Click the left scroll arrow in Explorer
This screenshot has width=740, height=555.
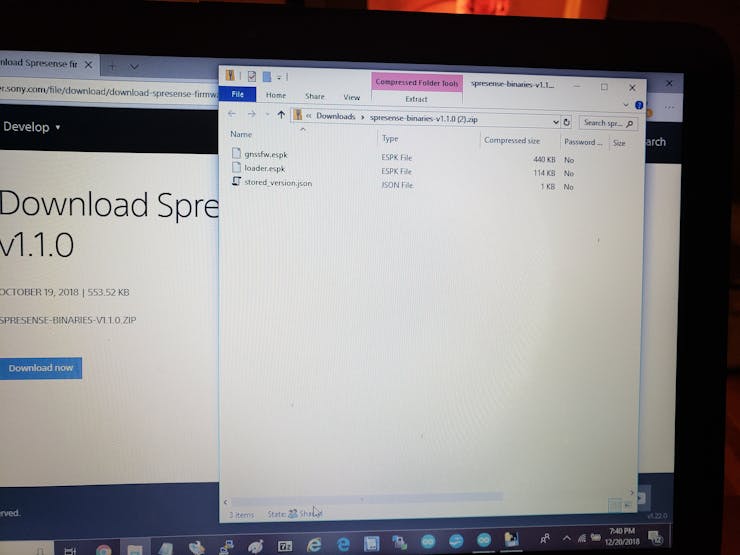click(x=226, y=502)
